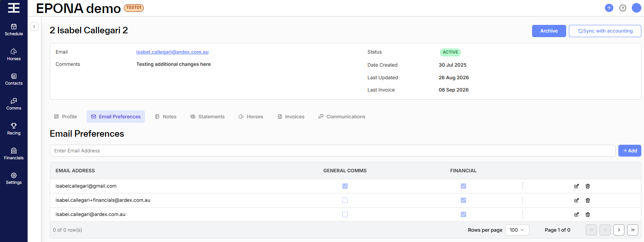Switch to the Communications tab

342,116
